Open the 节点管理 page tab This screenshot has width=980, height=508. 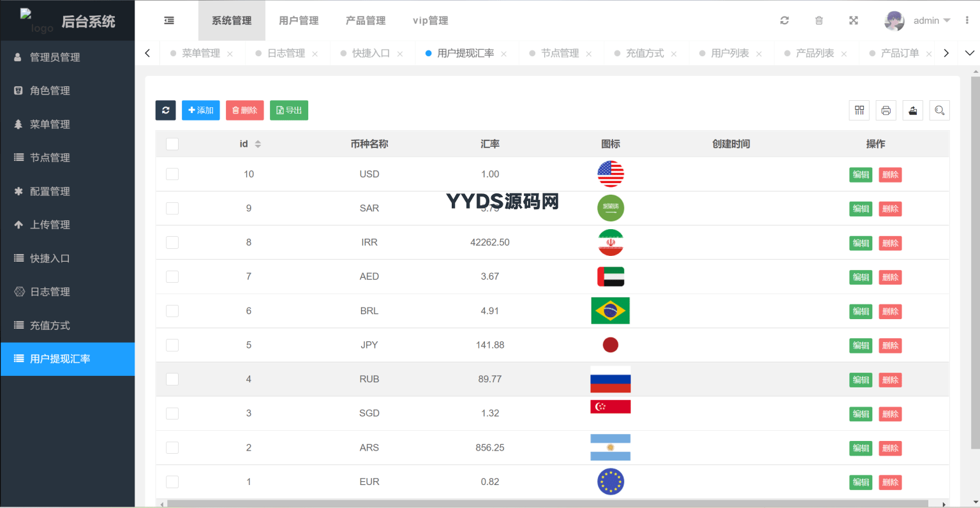(560, 53)
